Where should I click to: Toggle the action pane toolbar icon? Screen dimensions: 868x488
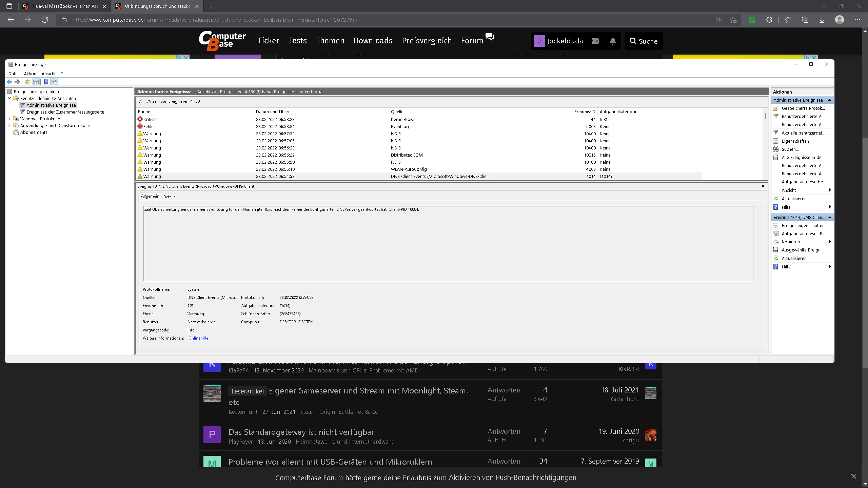tap(54, 82)
